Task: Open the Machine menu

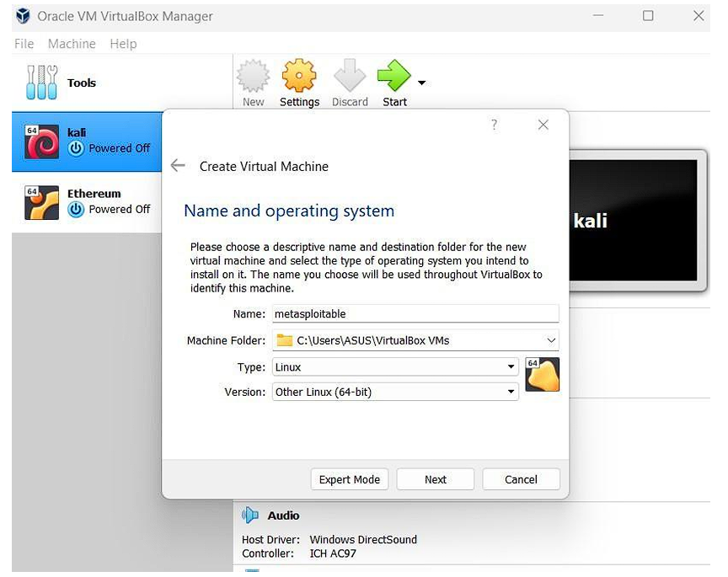Action: click(72, 44)
